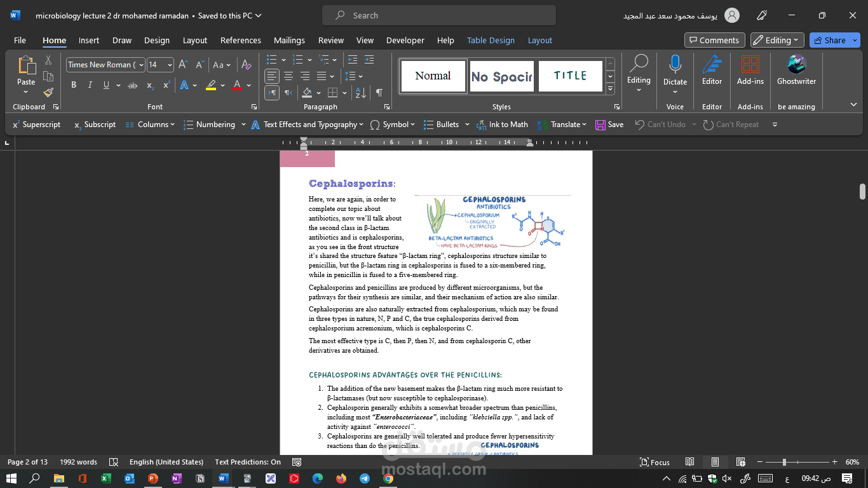Open the font name dropdown
Viewport: 868px width, 488px height.
140,65
